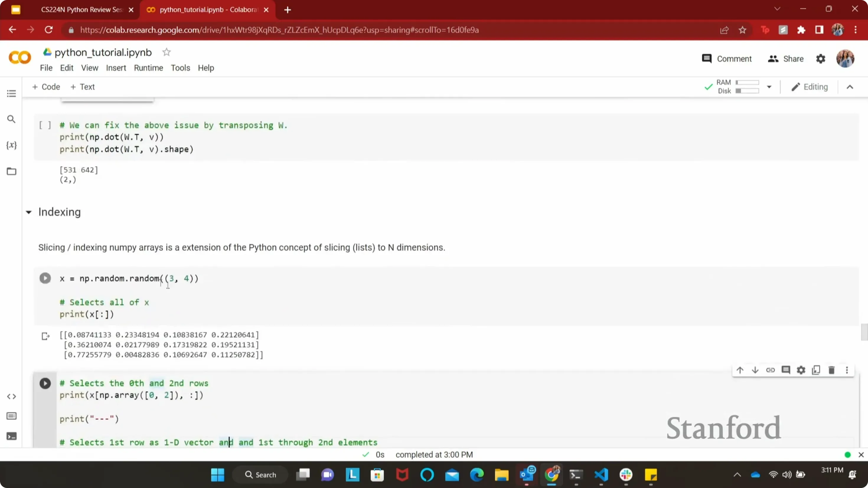This screenshot has width=868, height=488.
Task: Run the 'Selects the 0th and 2nd rows' cell
Action: [45, 383]
